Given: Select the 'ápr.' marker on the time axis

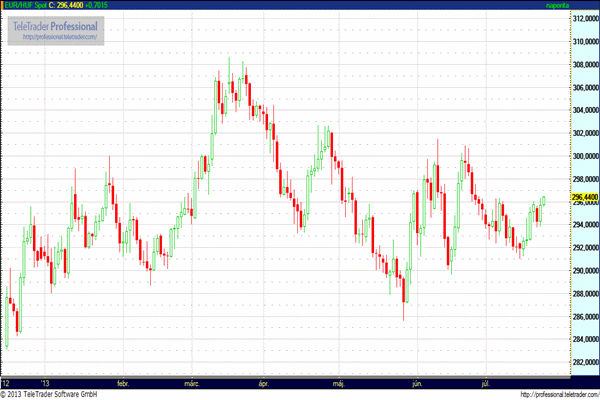Looking at the screenshot, I should coord(264,382).
